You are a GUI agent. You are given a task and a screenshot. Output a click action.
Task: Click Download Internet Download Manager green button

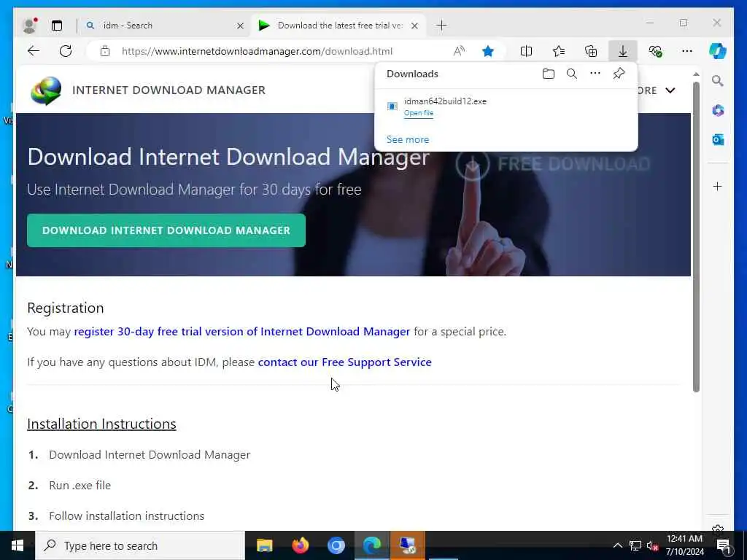coord(166,230)
